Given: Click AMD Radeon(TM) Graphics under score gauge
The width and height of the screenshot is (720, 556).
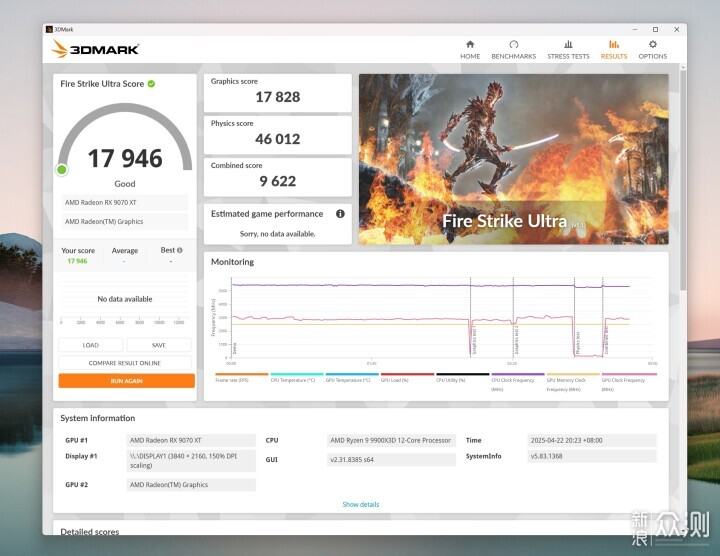Looking at the screenshot, I should (124, 221).
